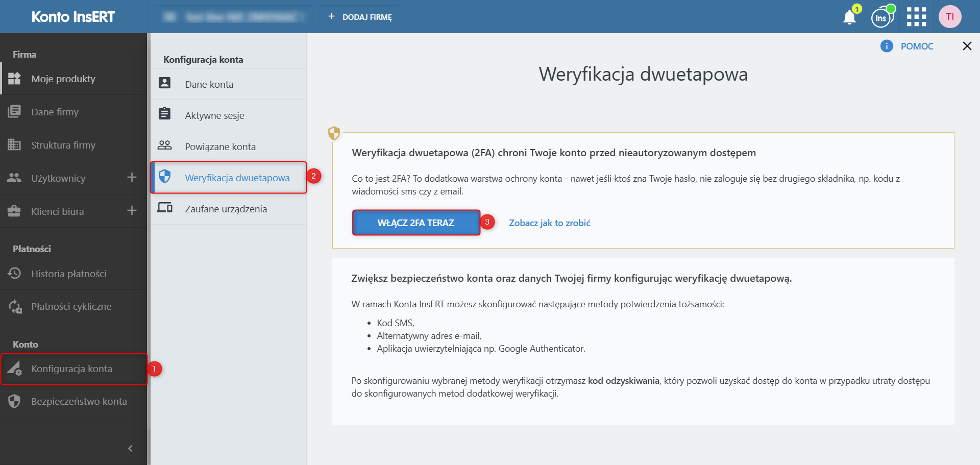
Task: Open the apps grid launcher icon
Action: coord(916,17)
